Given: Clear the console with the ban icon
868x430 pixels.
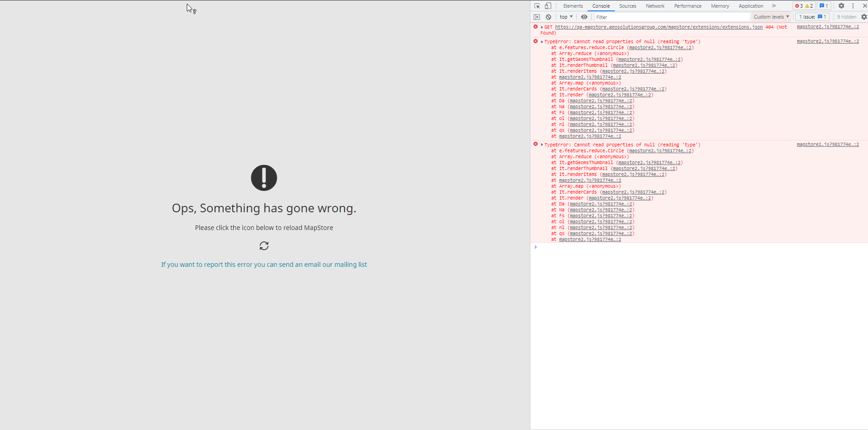Looking at the screenshot, I should pos(549,17).
